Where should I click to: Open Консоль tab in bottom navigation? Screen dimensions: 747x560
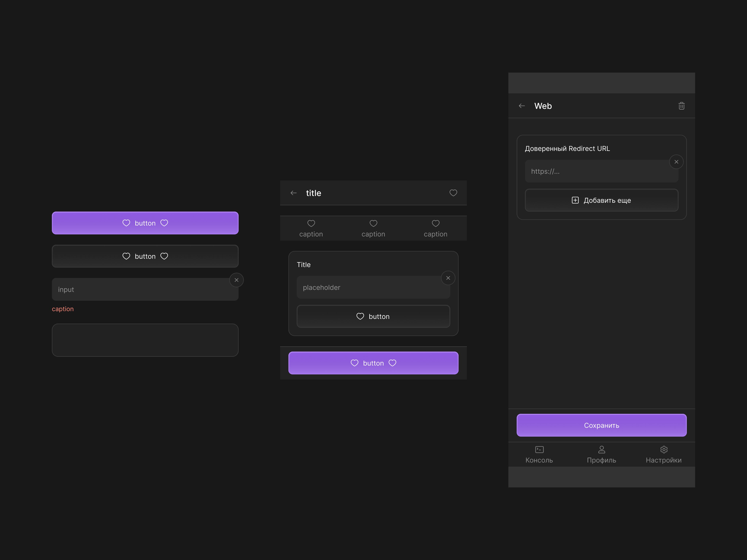pyautogui.click(x=539, y=455)
